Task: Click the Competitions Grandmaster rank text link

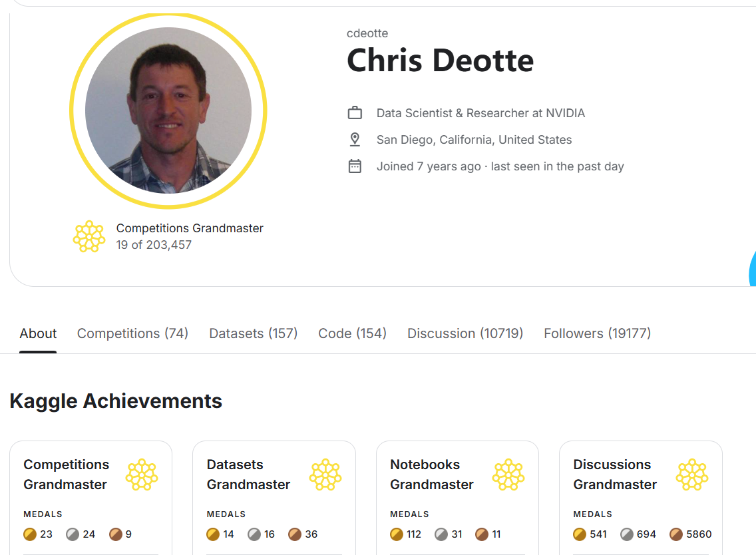Action: [x=190, y=228]
